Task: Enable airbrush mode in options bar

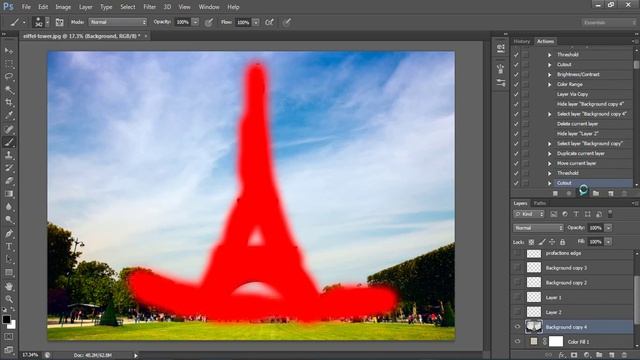Action: click(269, 22)
